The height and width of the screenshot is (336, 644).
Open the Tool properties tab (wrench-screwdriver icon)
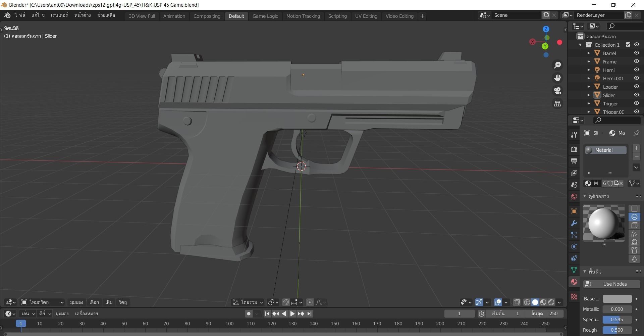pyautogui.click(x=574, y=135)
